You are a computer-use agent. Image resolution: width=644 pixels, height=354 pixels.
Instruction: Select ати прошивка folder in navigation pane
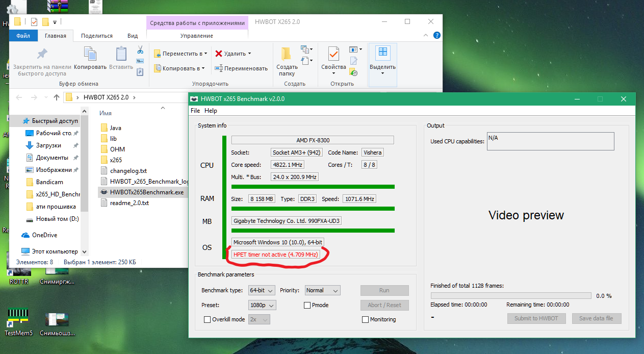click(x=50, y=207)
